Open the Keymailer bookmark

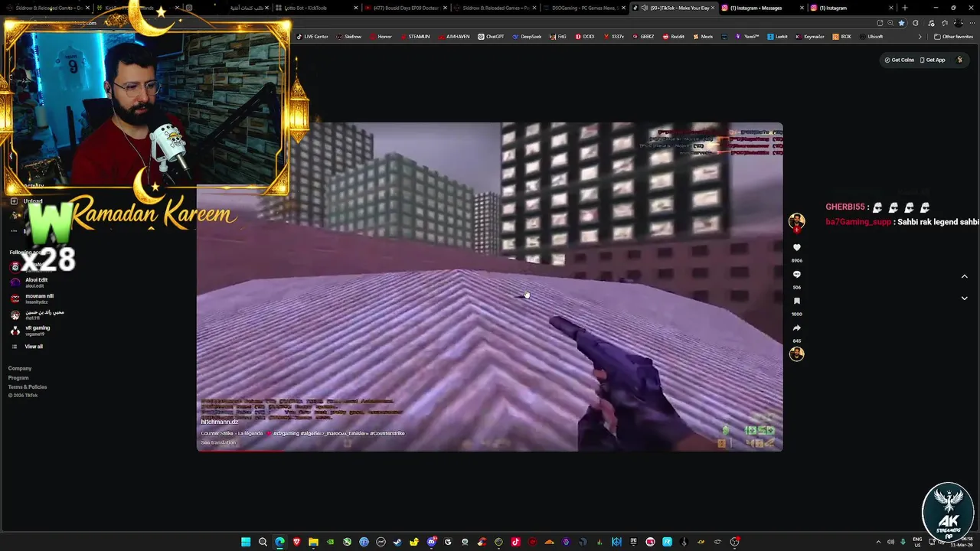click(x=810, y=37)
